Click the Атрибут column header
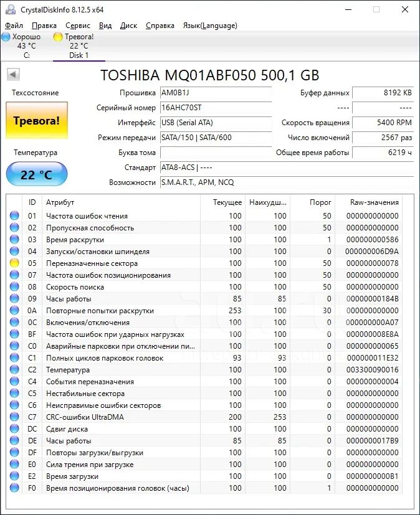This screenshot has width=420, height=515. coord(122,202)
